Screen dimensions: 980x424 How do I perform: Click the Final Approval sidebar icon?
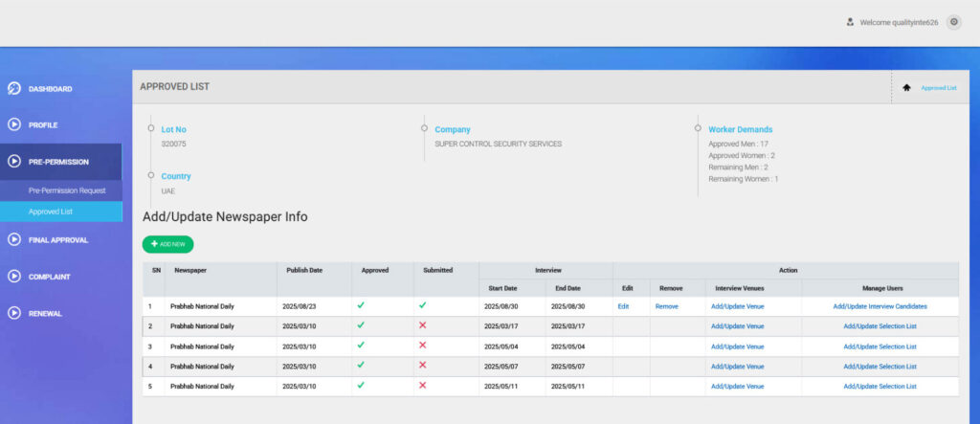14,240
